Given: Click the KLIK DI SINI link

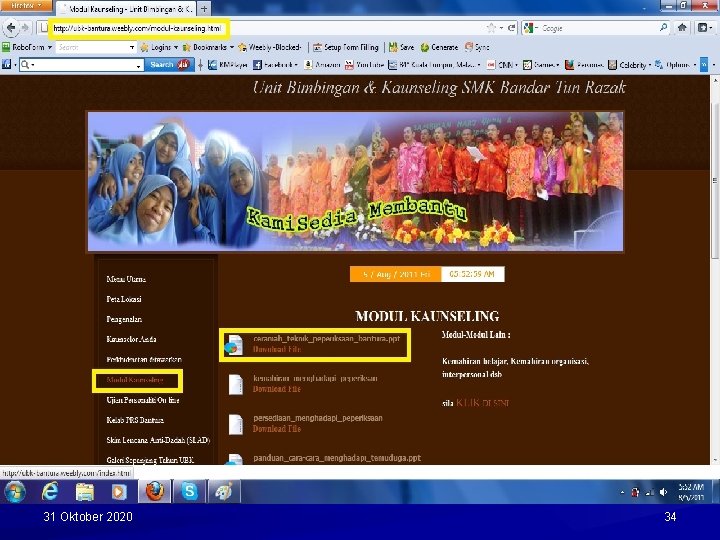Looking at the screenshot, I should 482,403.
